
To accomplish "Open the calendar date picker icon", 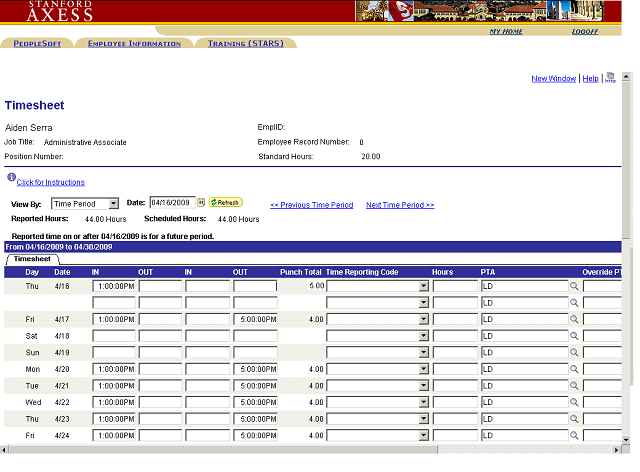I will pos(201,202).
